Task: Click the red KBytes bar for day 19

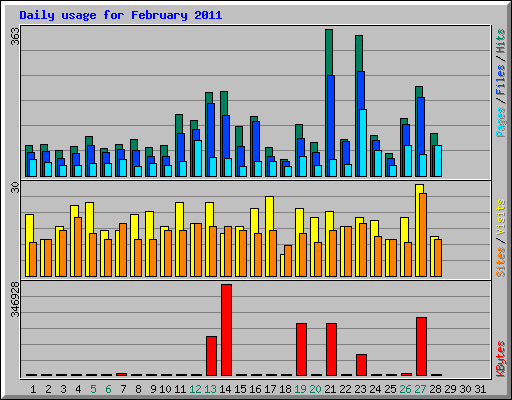Action: pyautogui.click(x=301, y=349)
